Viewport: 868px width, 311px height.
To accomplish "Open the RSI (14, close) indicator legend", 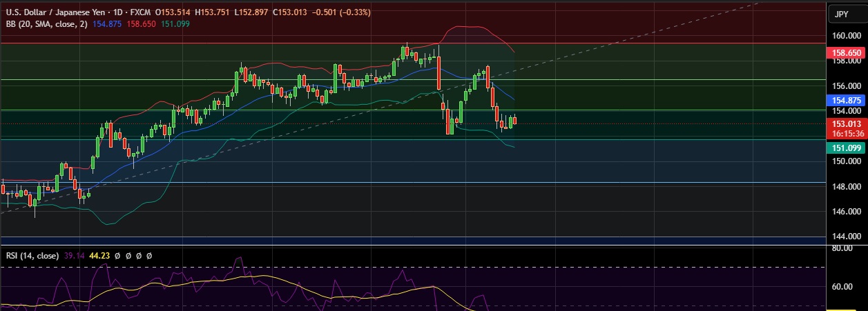I will pyautogui.click(x=34, y=255).
